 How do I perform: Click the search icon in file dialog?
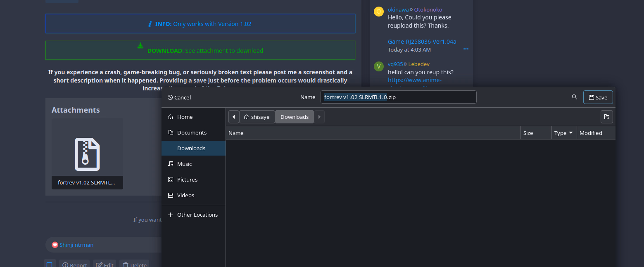[574, 97]
